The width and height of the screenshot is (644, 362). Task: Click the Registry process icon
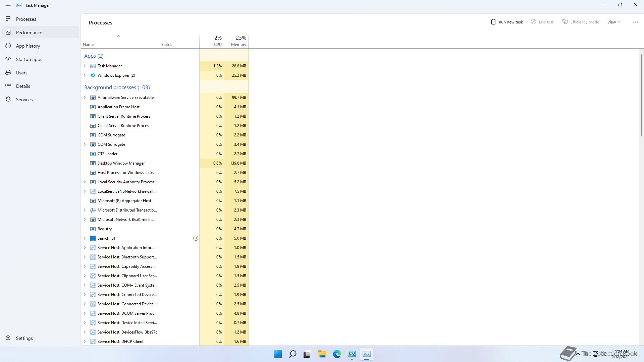tap(93, 229)
